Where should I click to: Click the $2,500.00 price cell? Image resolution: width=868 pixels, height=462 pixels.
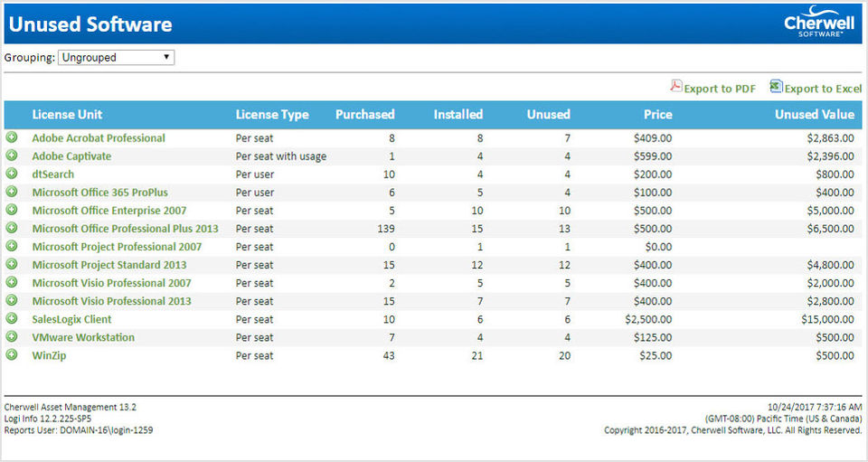pos(648,319)
